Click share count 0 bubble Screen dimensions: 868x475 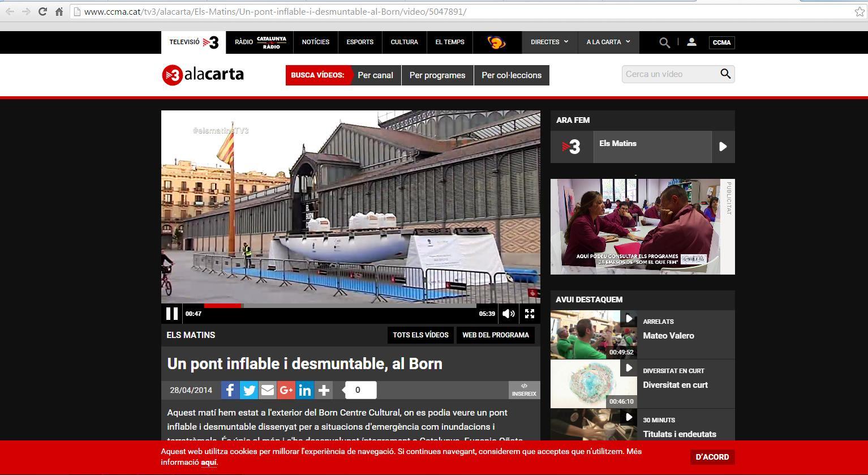[359, 390]
